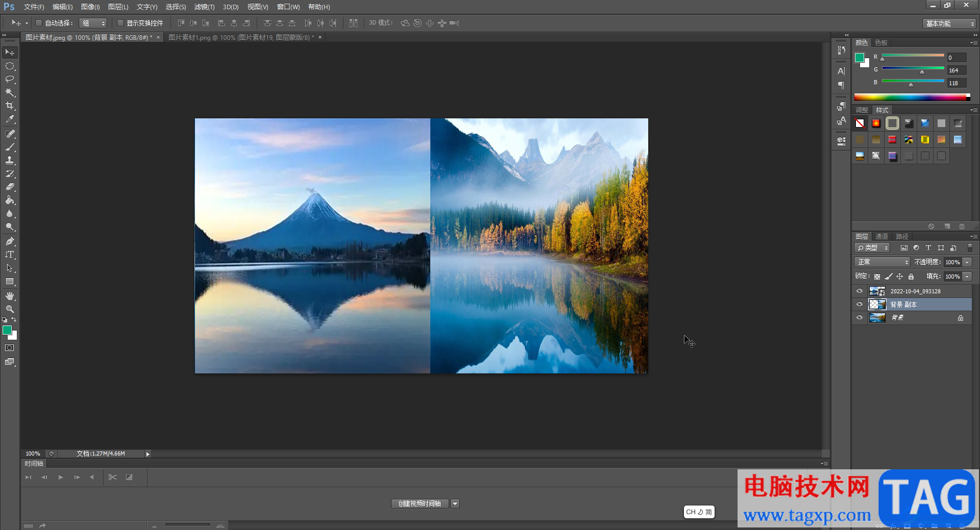Enable the 显示变换控件 checkbox
The image size is (980, 530).
point(120,23)
